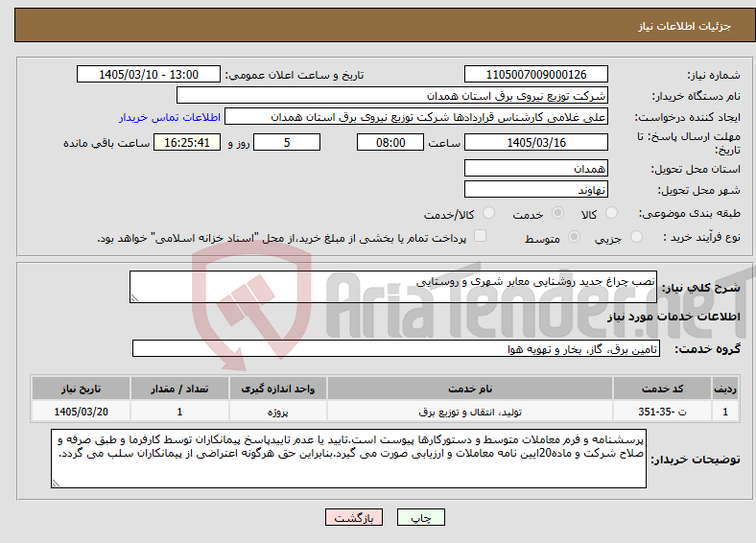The image size is (756, 543).
Task: Select the خدمت radio button
Action: click(557, 213)
